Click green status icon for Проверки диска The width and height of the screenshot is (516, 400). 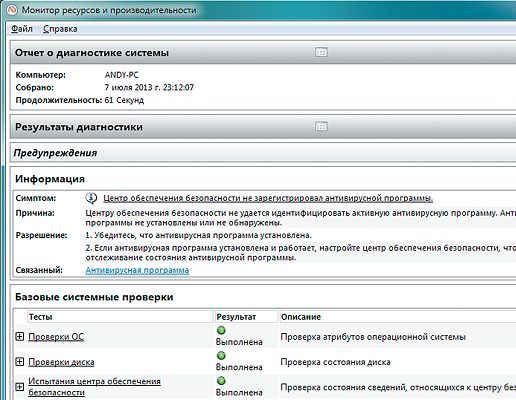click(221, 355)
